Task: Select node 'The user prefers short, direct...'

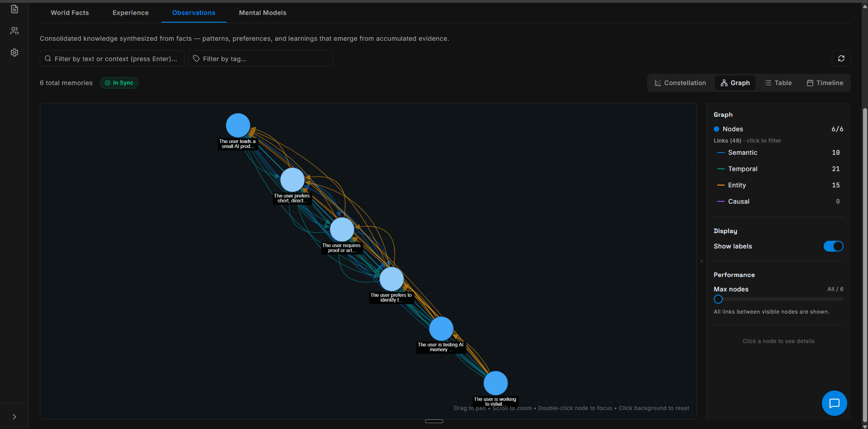Action: click(x=293, y=180)
